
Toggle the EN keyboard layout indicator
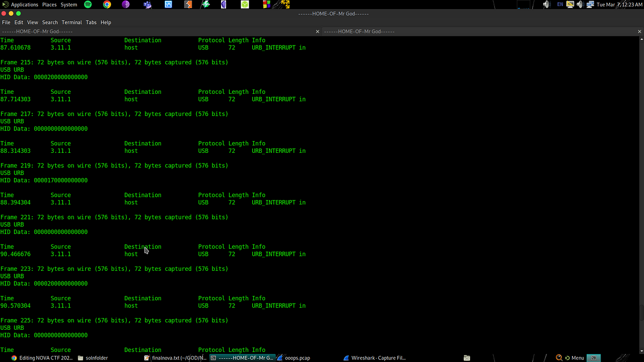pyautogui.click(x=560, y=4)
